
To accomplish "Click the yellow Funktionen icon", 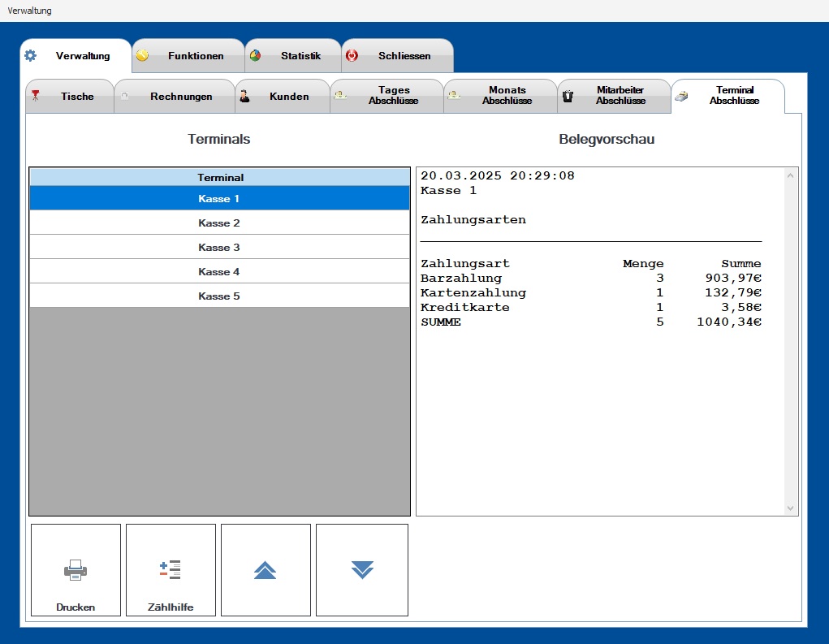I will [142, 56].
